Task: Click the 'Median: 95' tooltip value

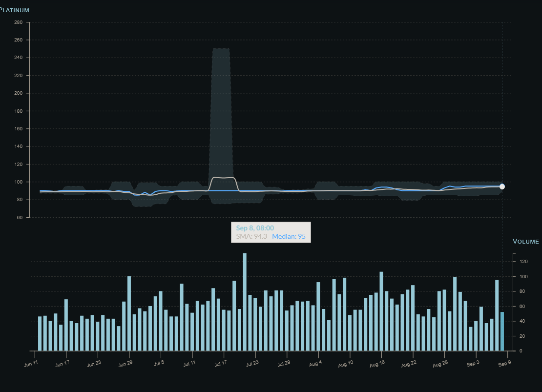Action: tap(289, 236)
